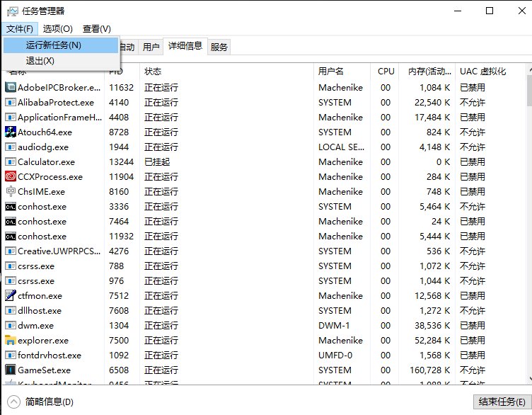
Task: Click the red CCXProcess.exe icon
Action: pos(11,176)
